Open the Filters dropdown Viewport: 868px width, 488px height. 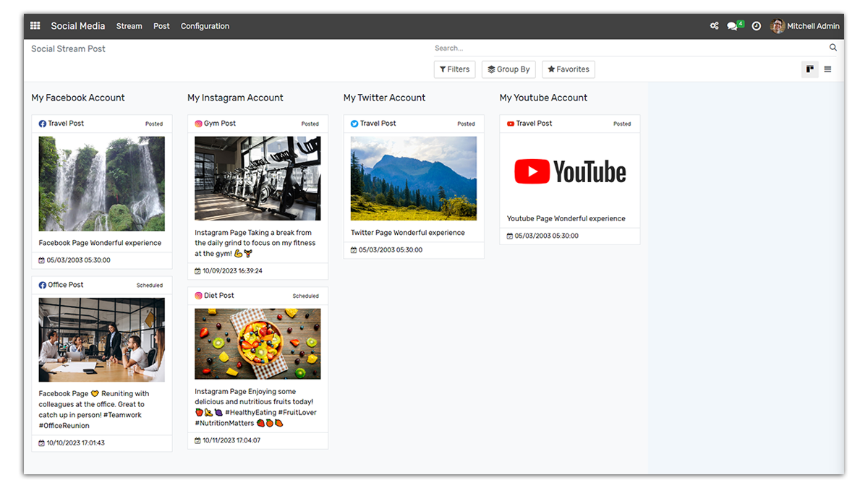click(x=454, y=69)
